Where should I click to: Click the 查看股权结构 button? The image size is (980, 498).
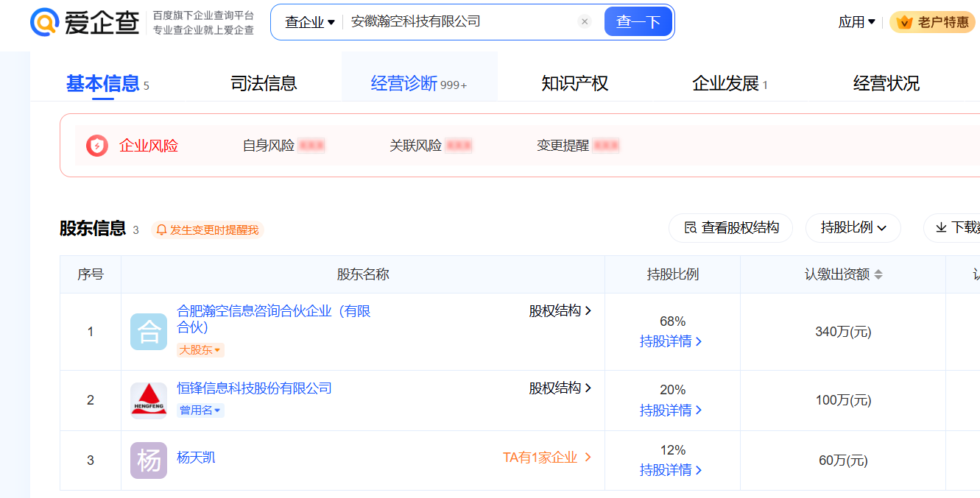pos(730,228)
